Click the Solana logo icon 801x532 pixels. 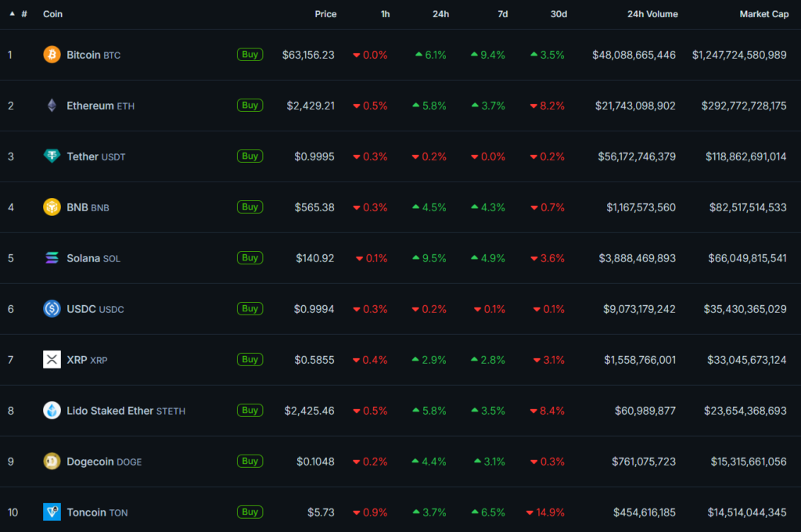52,258
